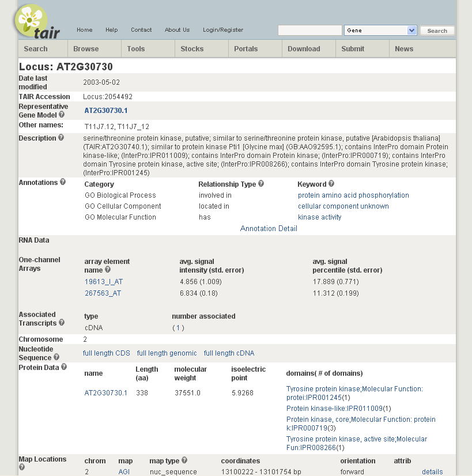This screenshot has width=472, height=476.
Task: Open array element 267563_AT link
Action: [x=103, y=293]
